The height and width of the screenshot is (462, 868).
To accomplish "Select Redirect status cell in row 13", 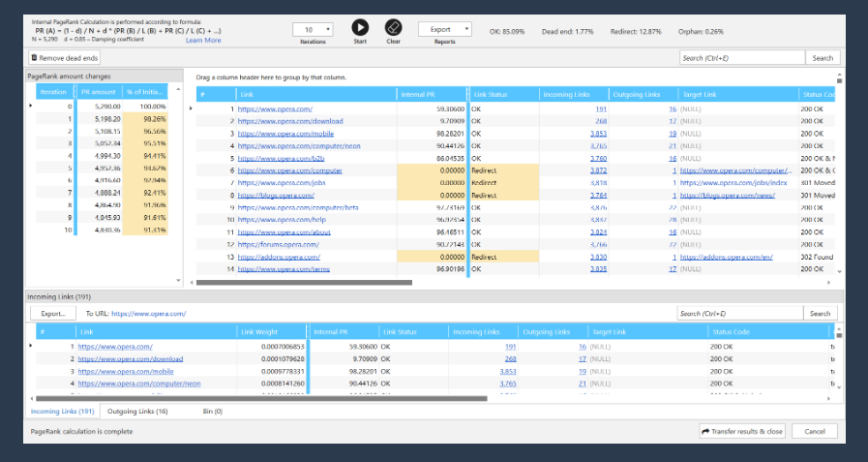I will (x=504, y=257).
